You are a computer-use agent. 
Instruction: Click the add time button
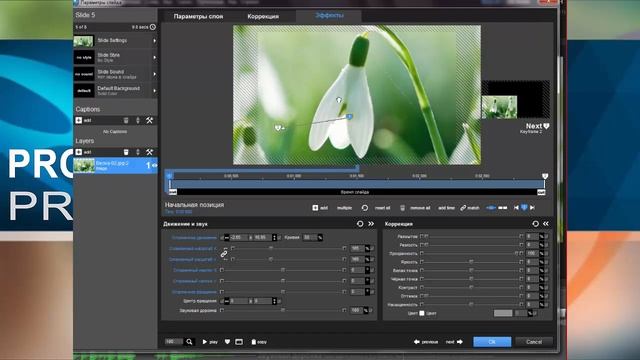tap(446, 208)
